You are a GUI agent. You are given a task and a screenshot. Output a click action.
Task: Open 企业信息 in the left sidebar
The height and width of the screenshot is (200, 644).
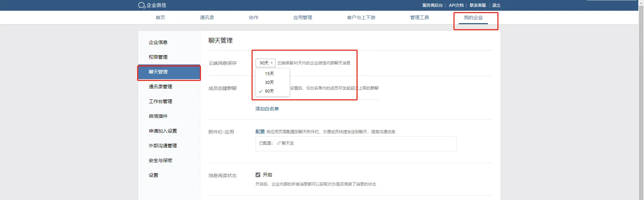(x=169, y=42)
